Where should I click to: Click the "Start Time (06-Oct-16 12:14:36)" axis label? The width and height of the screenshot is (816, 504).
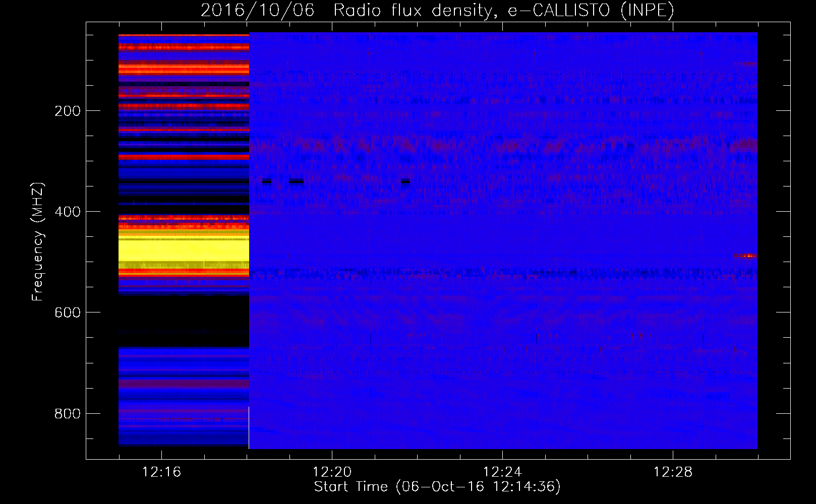437,487
